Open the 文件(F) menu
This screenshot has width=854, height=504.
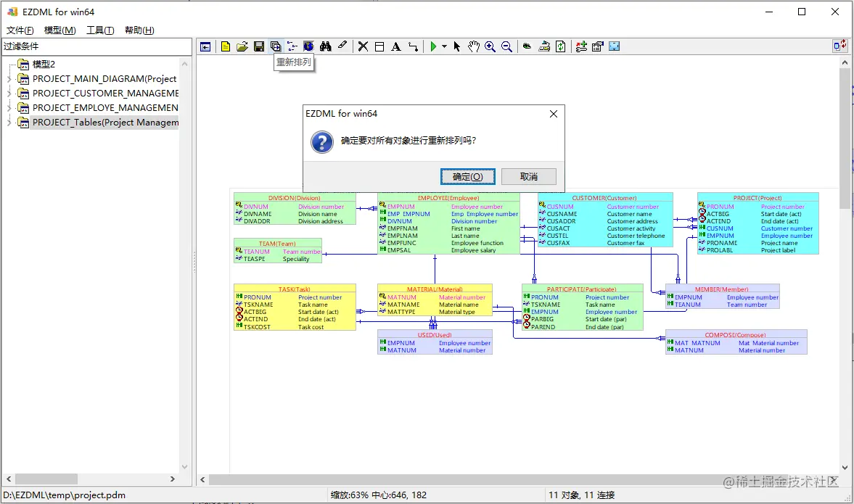click(20, 30)
